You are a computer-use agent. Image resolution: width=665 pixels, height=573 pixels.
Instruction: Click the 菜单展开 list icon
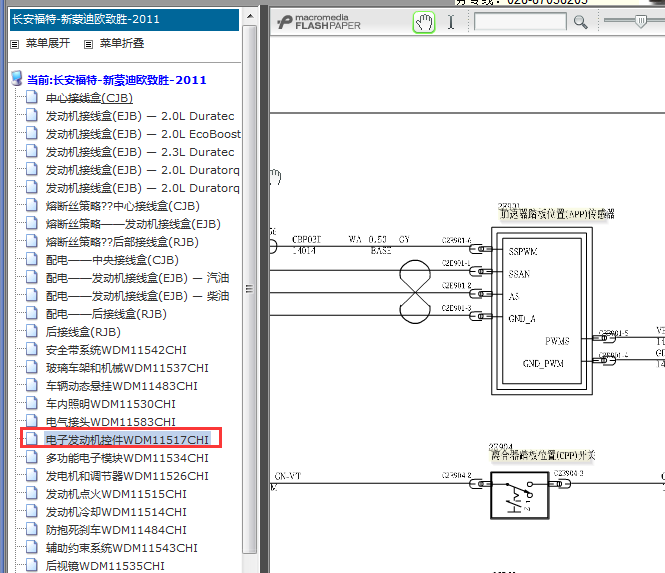(14, 44)
